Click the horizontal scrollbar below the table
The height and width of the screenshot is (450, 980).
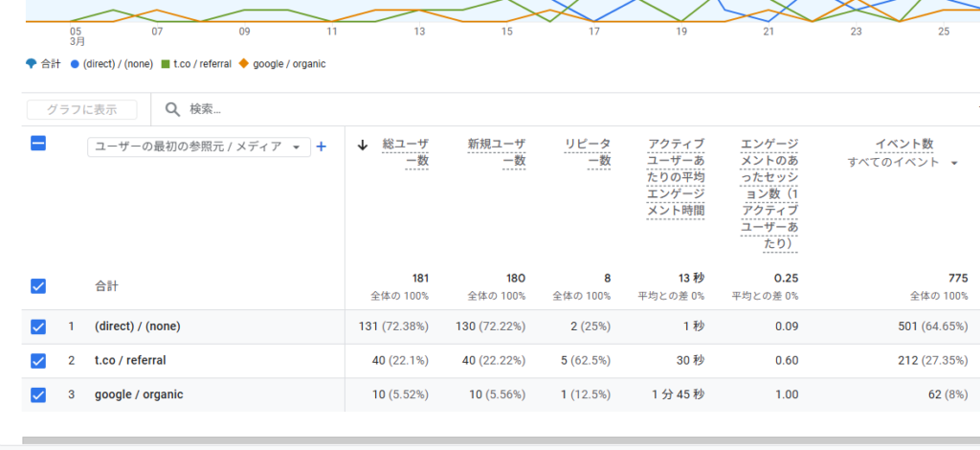[501, 440]
